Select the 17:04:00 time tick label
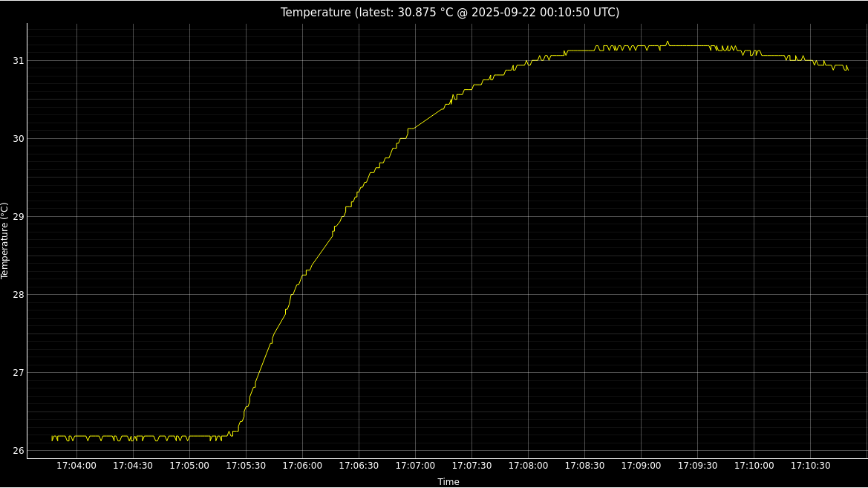The width and height of the screenshot is (868, 488). (76, 466)
